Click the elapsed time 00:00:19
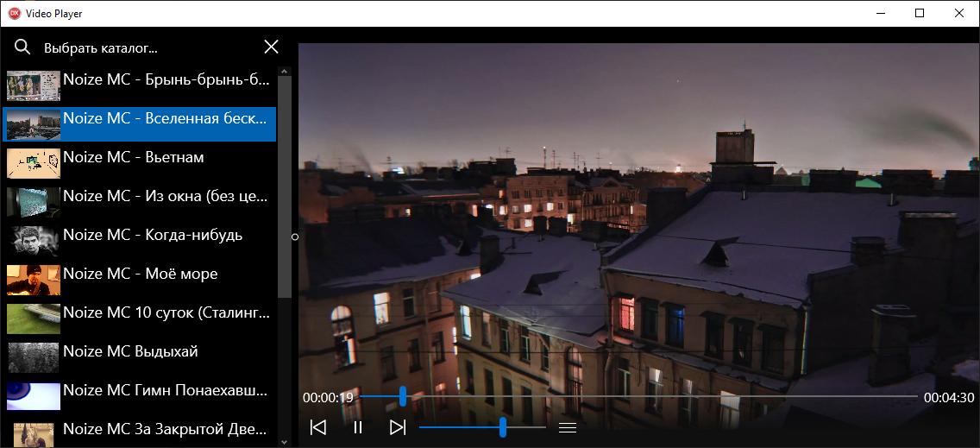Screen dimensions: 980x448 pyautogui.click(x=328, y=397)
